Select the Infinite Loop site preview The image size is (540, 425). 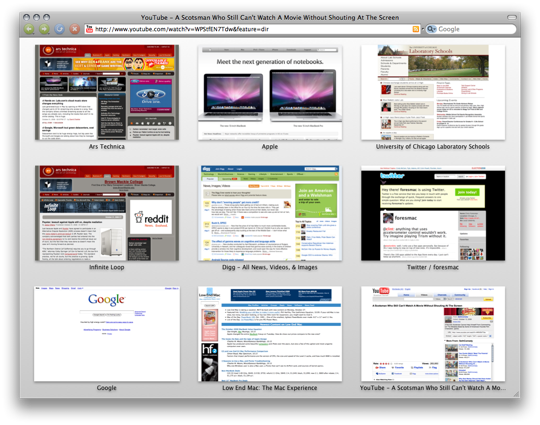(x=107, y=213)
